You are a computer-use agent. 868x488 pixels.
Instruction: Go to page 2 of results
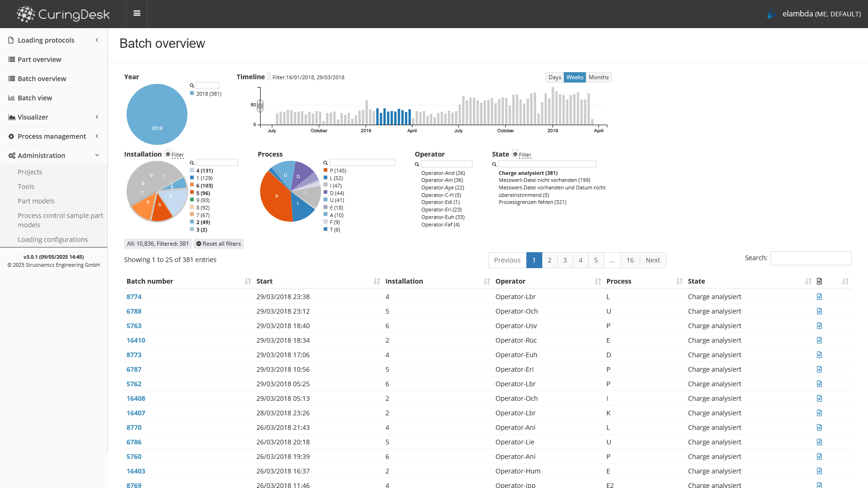(x=549, y=260)
